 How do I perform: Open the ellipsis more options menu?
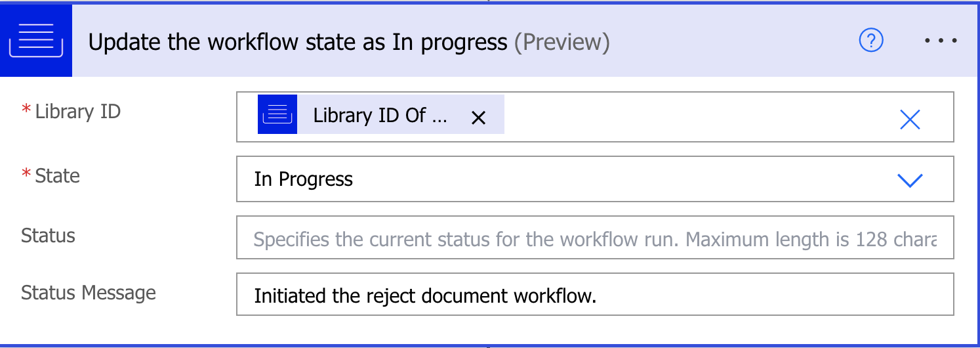pyautogui.click(x=941, y=41)
